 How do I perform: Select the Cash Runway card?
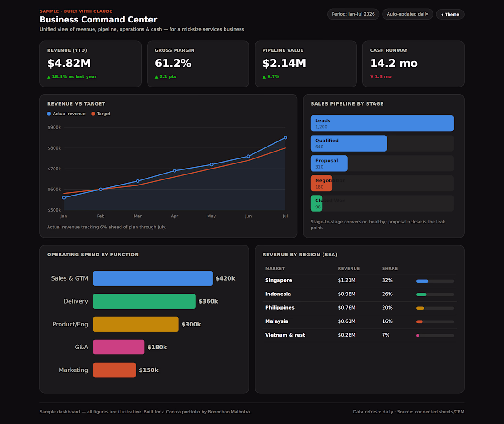click(x=413, y=64)
